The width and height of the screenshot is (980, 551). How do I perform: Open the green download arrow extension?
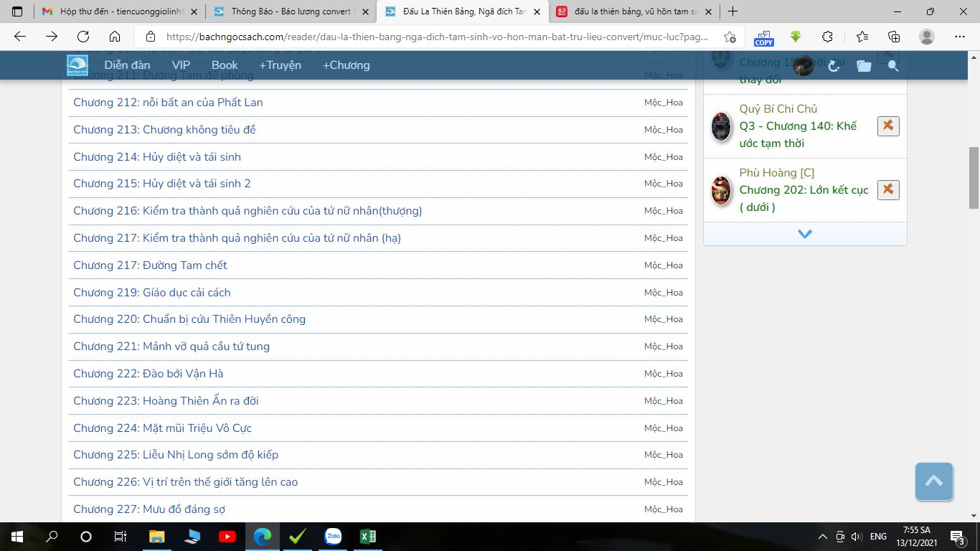[796, 37]
